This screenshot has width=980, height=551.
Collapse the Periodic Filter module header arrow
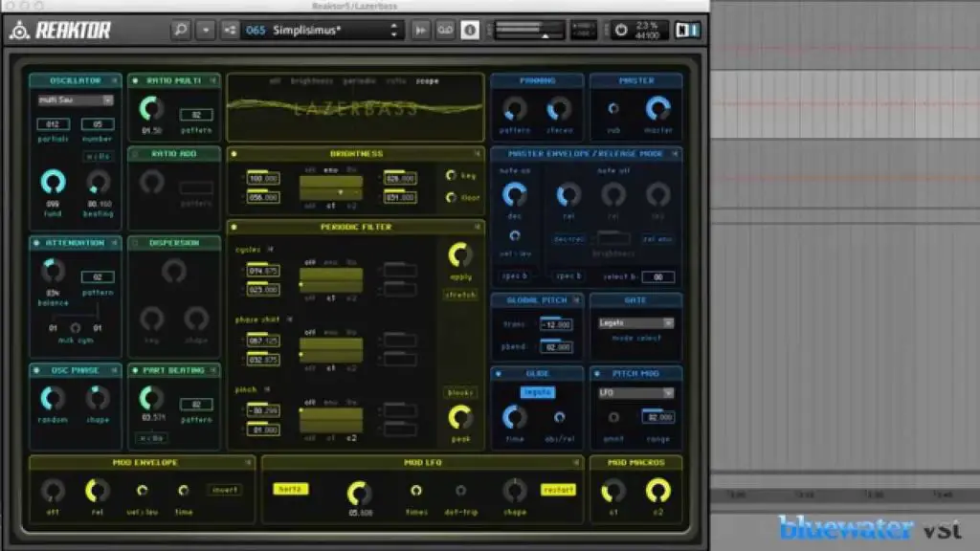[477, 227]
